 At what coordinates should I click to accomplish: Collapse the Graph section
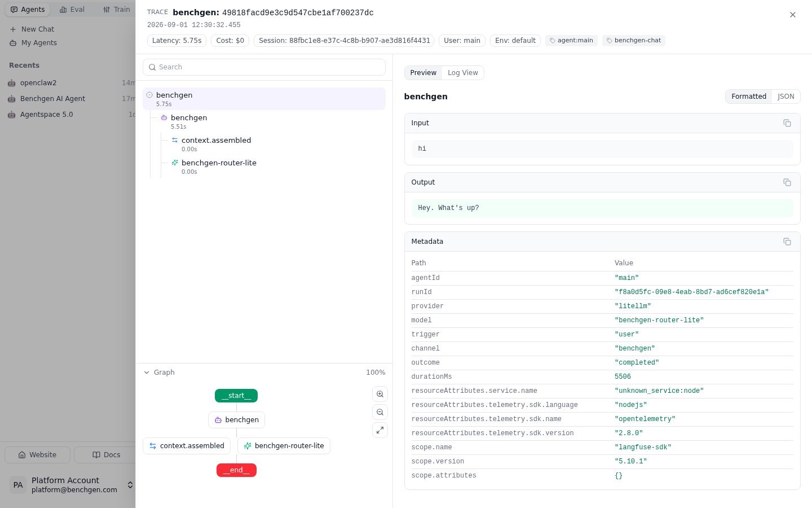click(159, 373)
